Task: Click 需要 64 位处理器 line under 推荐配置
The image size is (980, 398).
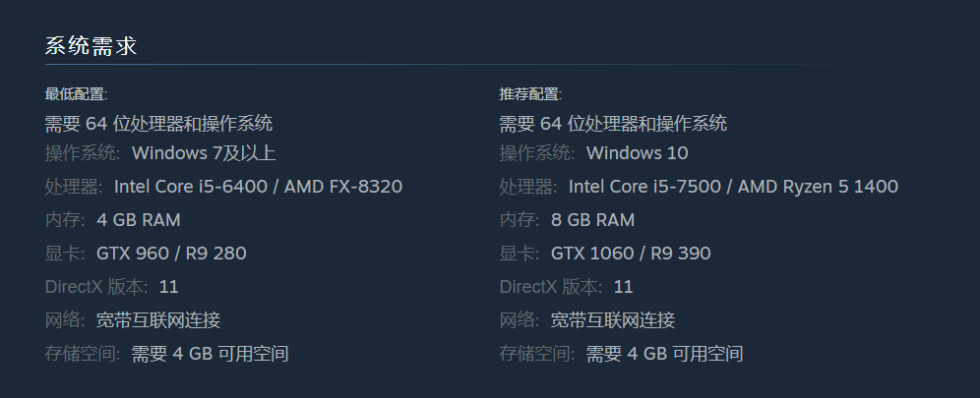Action: click(x=613, y=124)
